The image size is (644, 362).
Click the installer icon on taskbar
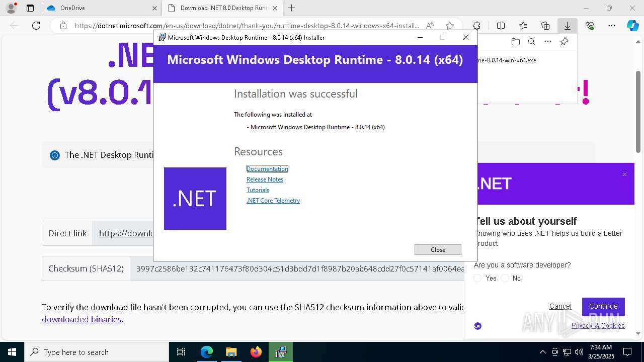point(280,352)
